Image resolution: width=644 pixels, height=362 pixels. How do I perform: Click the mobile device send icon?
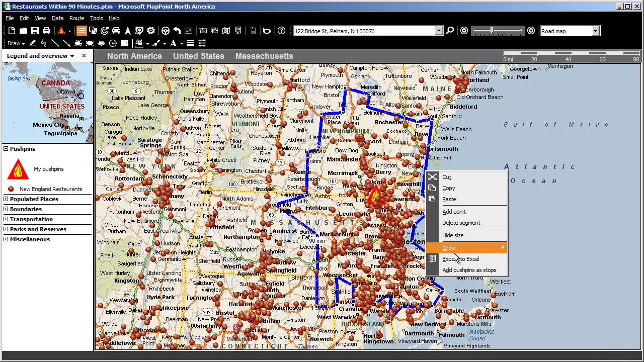pyautogui.click(x=253, y=31)
